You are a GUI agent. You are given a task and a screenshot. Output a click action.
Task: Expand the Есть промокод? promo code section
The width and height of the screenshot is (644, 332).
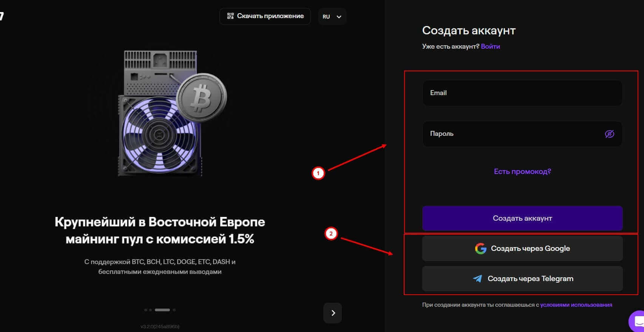click(522, 171)
